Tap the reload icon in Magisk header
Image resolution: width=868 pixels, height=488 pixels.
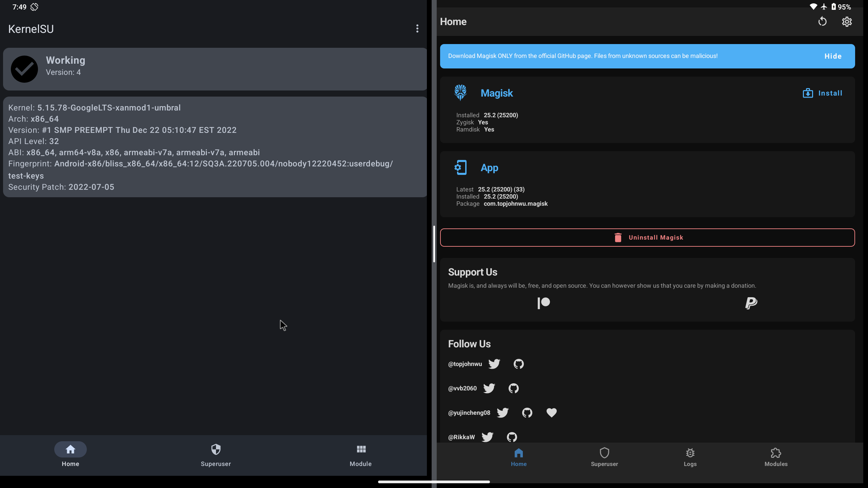tap(823, 22)
